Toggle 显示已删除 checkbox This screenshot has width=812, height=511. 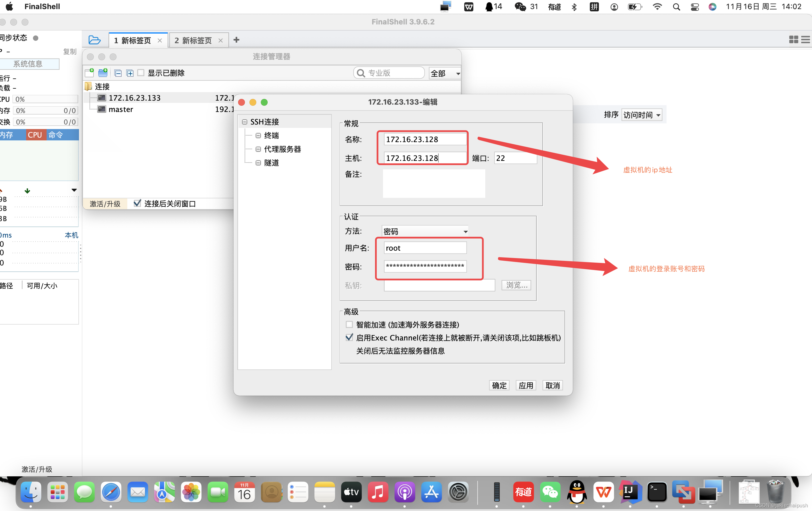tap(141, 72)
